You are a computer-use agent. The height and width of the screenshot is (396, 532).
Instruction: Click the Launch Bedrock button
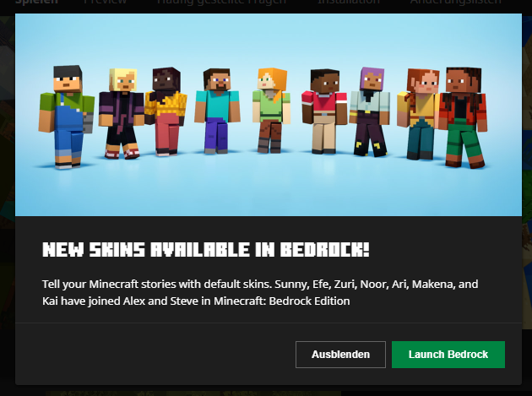pyautogui.click(x=448, y=355)
